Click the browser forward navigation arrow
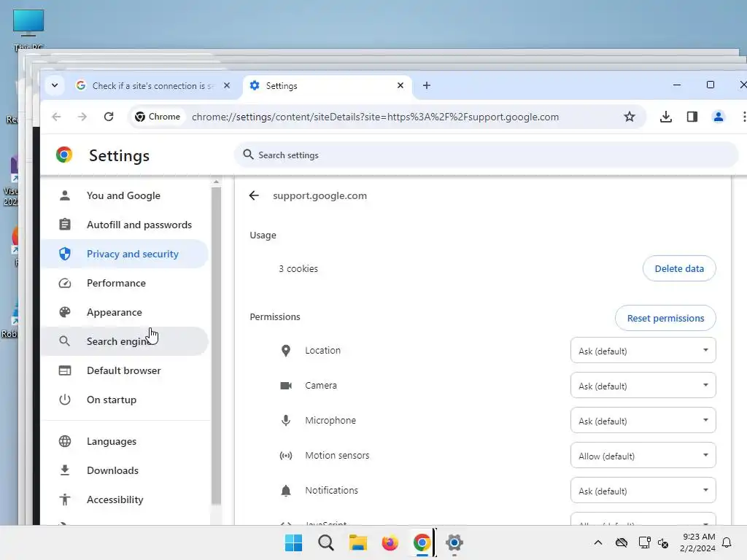Screen dimensions: 747x560 (82, 117)
